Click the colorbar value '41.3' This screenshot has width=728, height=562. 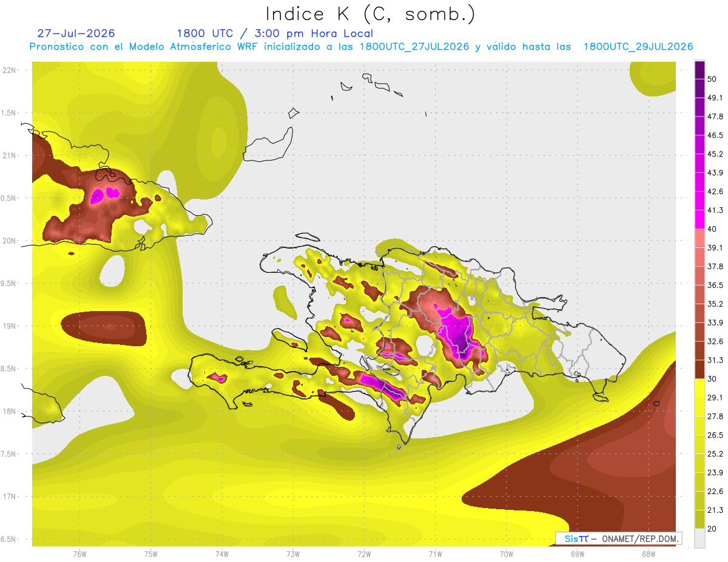[x=715, y=210]
